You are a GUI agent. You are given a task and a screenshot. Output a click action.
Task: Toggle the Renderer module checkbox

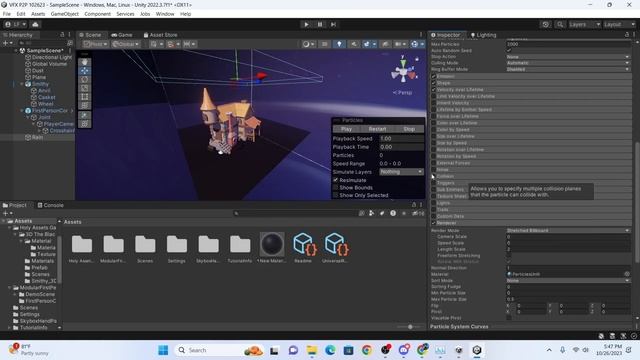pos(434,223)
